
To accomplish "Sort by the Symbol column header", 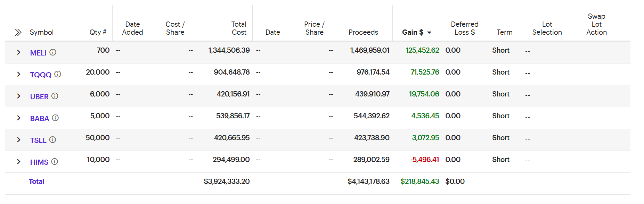I will coord(41,32).
